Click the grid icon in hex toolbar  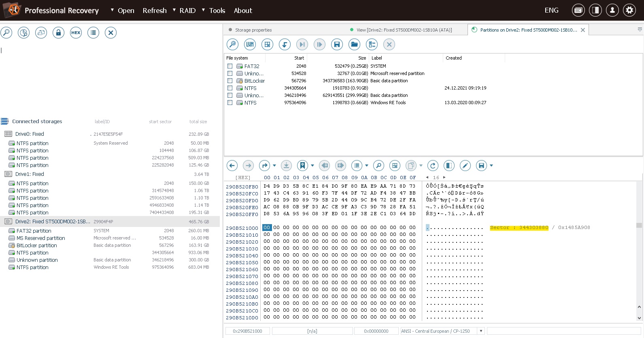click(x=395, y=165)
